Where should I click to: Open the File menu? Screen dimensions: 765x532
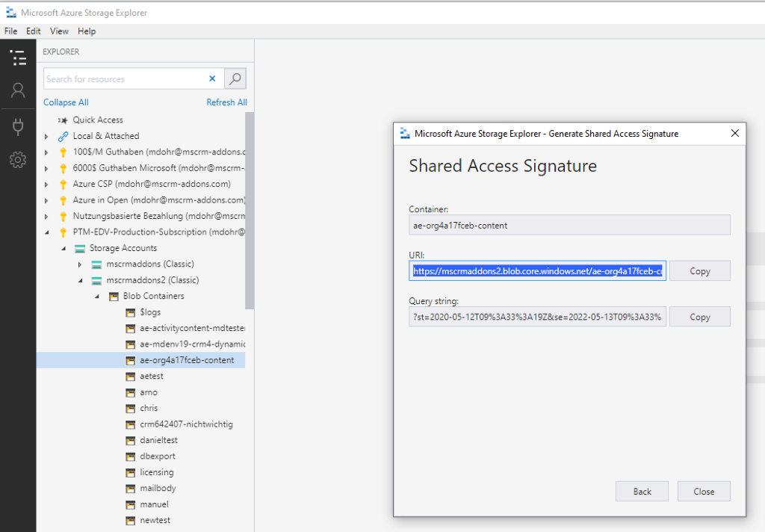[10, 31]
